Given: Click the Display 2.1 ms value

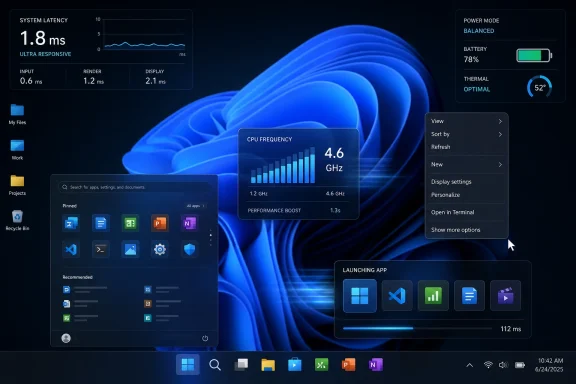Looking at the screenshot, I should tap(155, 81).
